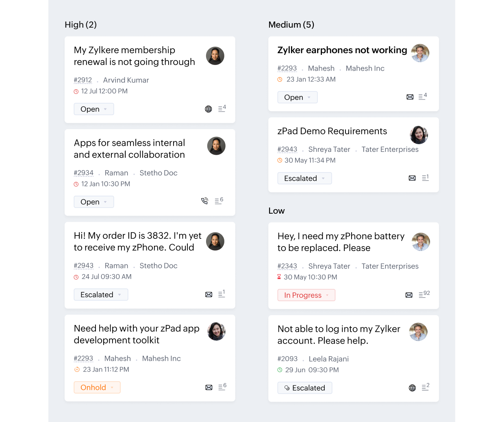Viewport: 504px width, 422px height.
Task: Open "Zylker earphones not working" ticket title
Action: [342, 50]
